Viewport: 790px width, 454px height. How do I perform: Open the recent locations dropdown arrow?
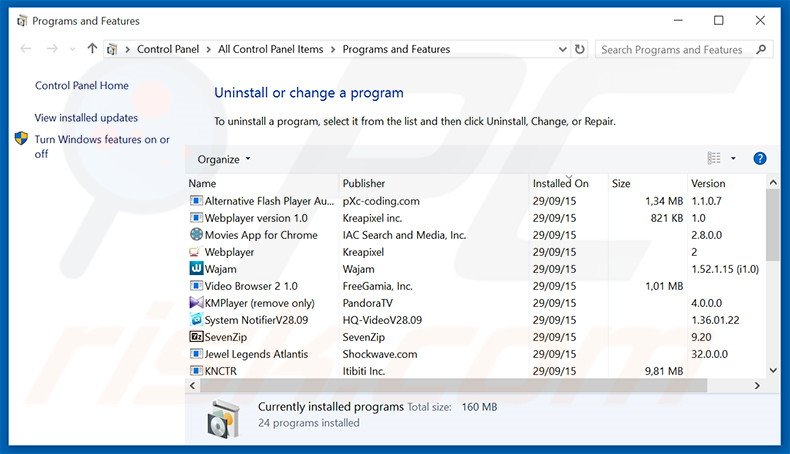(x=73, y=49)
